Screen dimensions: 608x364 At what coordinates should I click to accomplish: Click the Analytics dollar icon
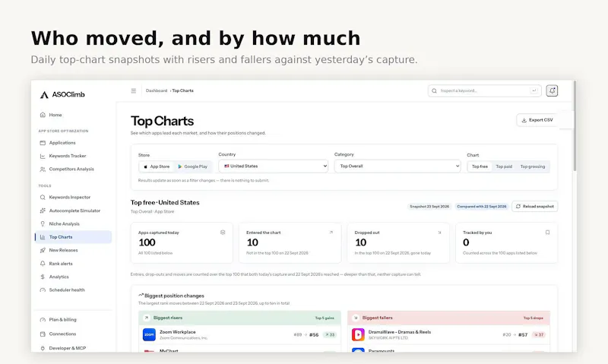point(43,277)
